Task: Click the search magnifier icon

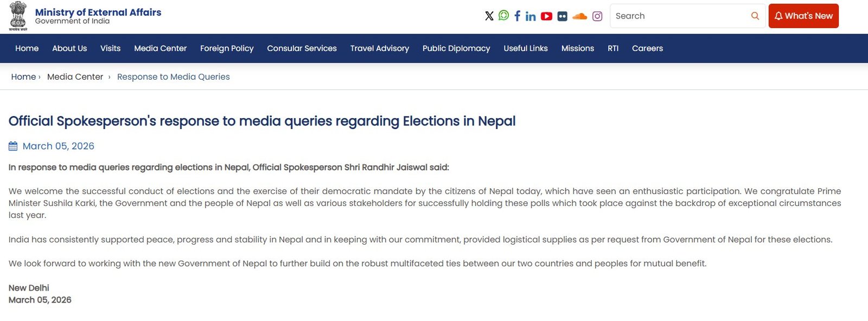Action: (755, 16)
